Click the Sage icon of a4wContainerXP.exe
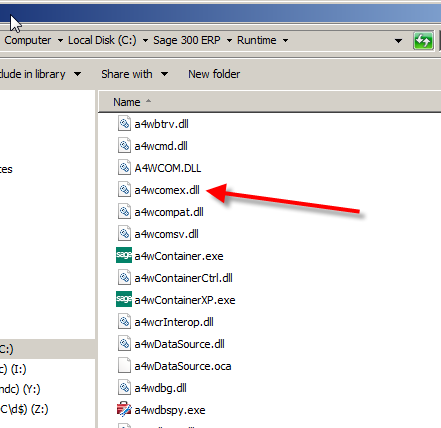Screen dimensions: 441x428 click(x=124, y=299)
